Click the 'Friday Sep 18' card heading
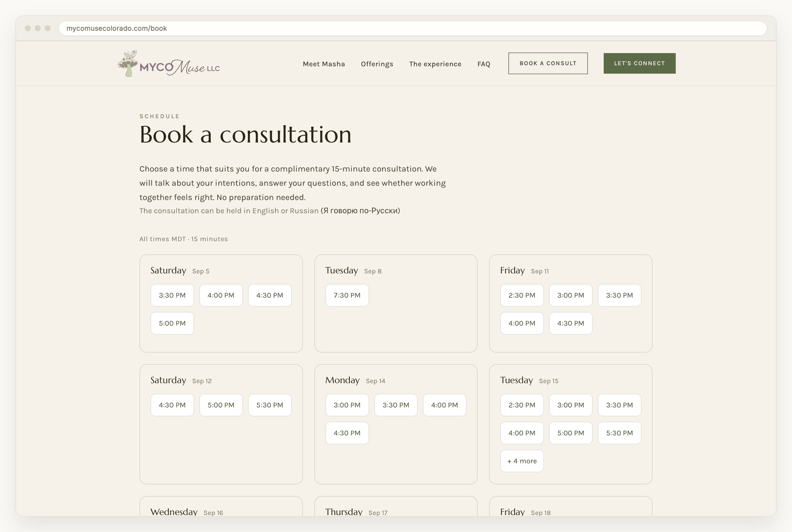The height and width of the screenshot is (532, 792). [525, 512]
